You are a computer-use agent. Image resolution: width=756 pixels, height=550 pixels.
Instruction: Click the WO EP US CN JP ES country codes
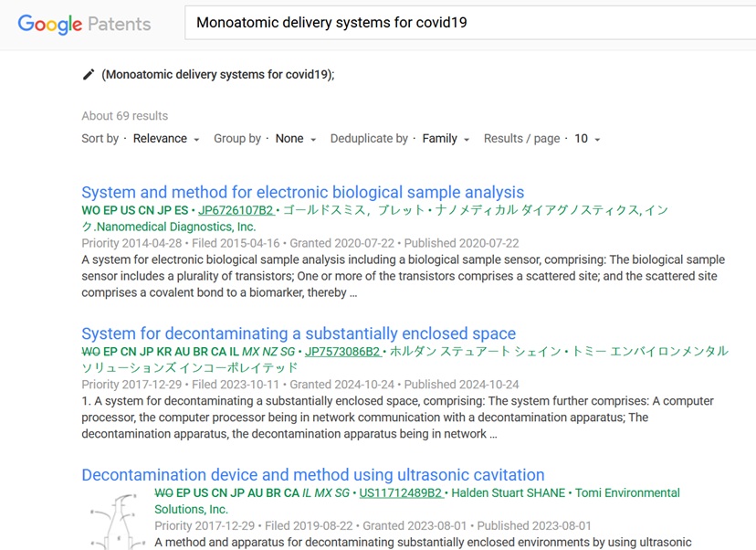135,210
